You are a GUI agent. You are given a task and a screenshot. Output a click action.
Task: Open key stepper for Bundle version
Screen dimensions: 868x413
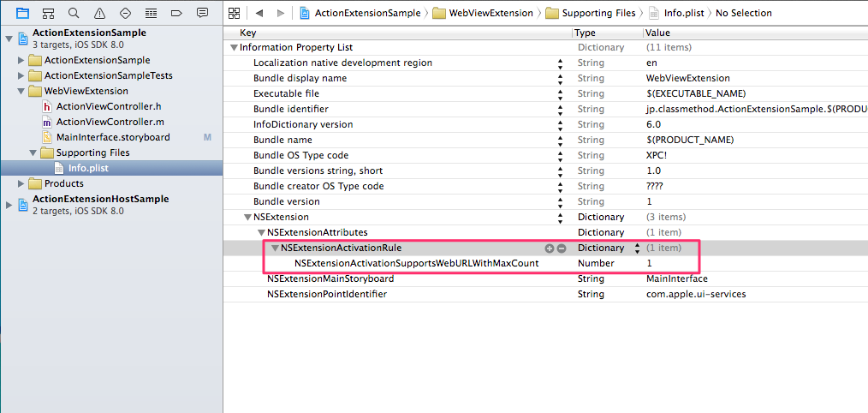[x=560, y=202]
